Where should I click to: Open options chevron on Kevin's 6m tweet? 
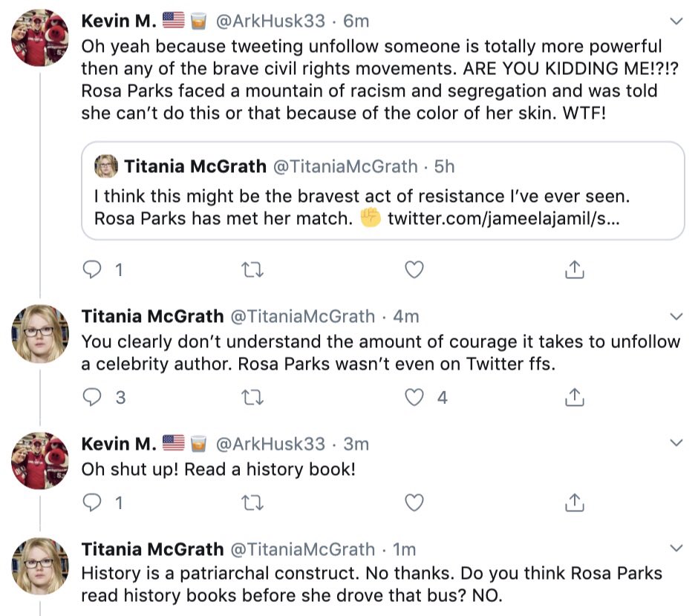[676, 21]
